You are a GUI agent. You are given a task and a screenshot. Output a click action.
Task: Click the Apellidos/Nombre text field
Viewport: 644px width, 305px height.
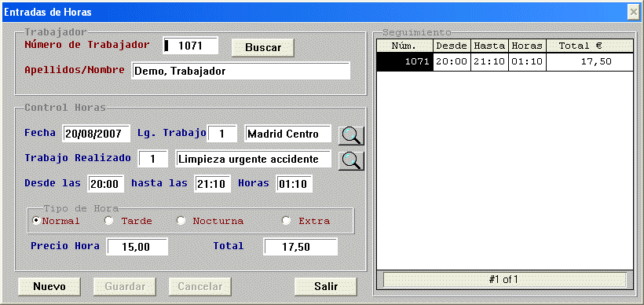[x=240, y=71]
